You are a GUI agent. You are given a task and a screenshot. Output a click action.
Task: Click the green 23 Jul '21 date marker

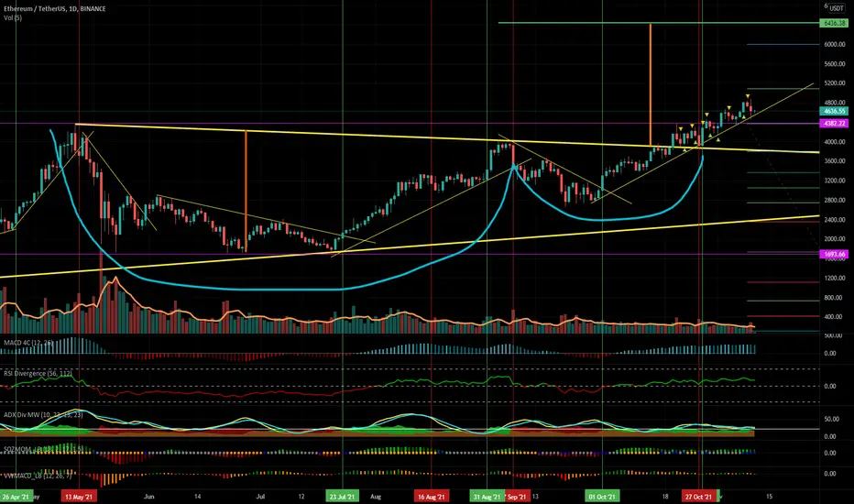click(x=343, y=497)
